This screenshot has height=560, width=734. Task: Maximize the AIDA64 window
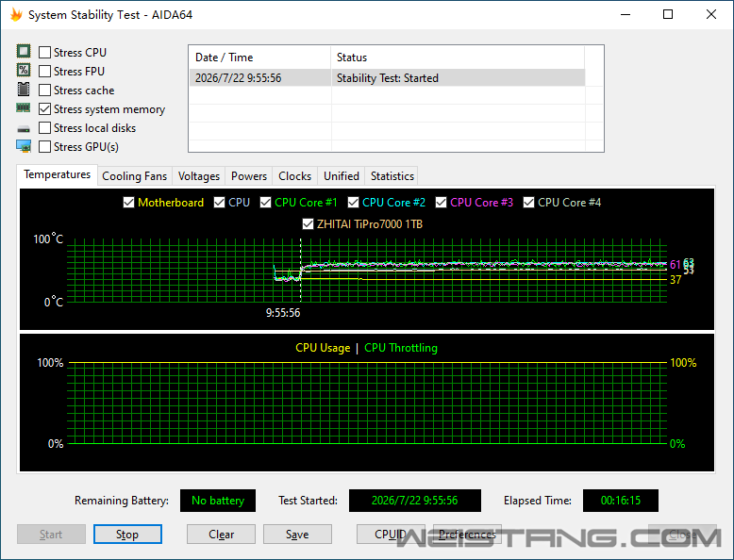668,14
